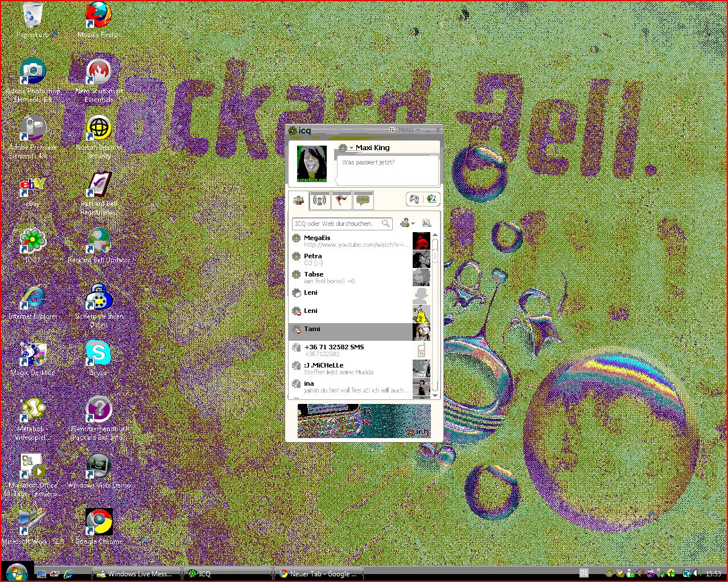Click the DE language indicator in taskbar
The image size is (728, 582).
click(x=584, y=573)
